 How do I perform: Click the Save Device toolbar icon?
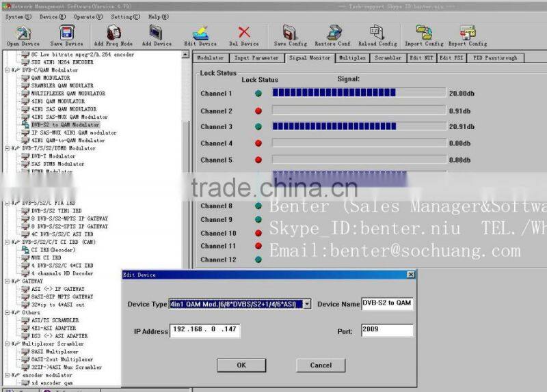66,33
